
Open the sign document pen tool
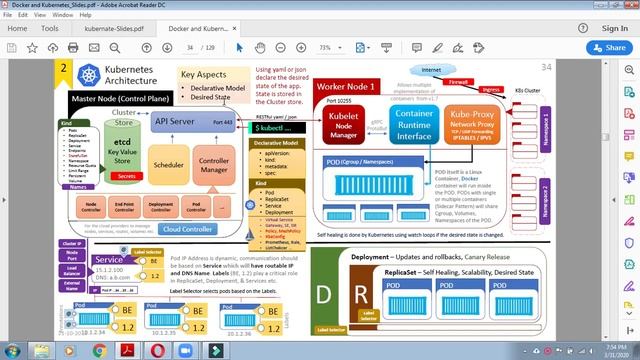click(458, 48)
